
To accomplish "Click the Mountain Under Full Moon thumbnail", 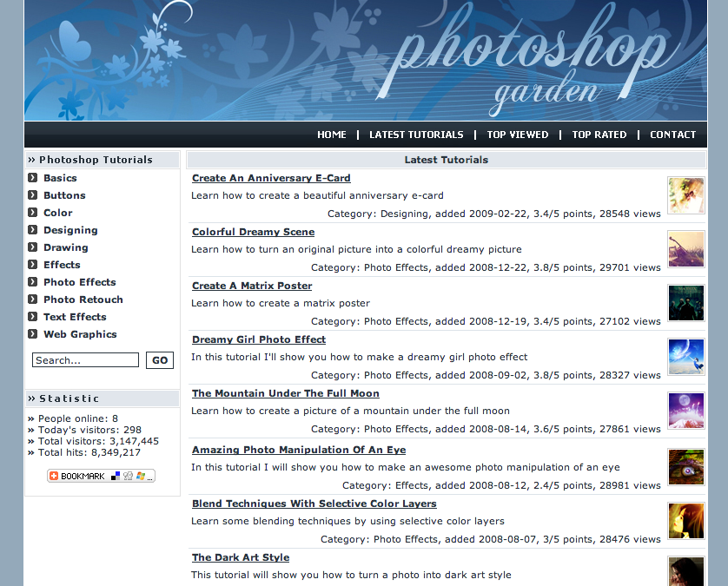I will [686, 412].
